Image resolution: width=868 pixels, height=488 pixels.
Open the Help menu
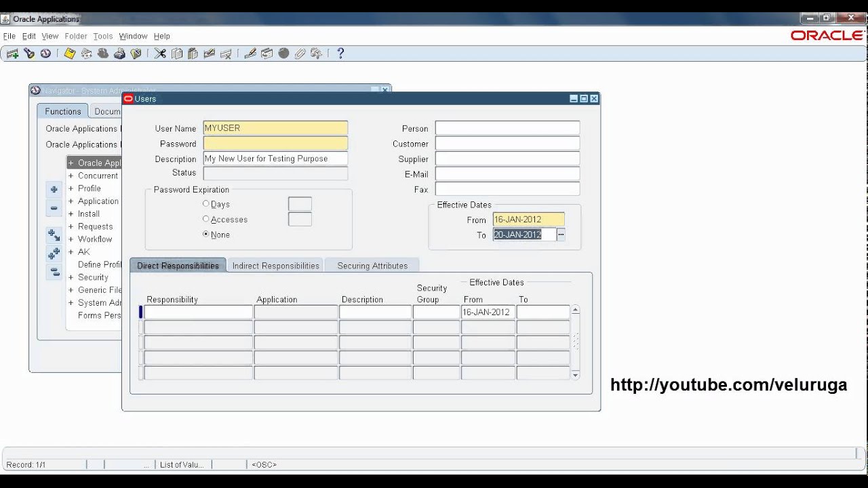click(x=161, y=36)
